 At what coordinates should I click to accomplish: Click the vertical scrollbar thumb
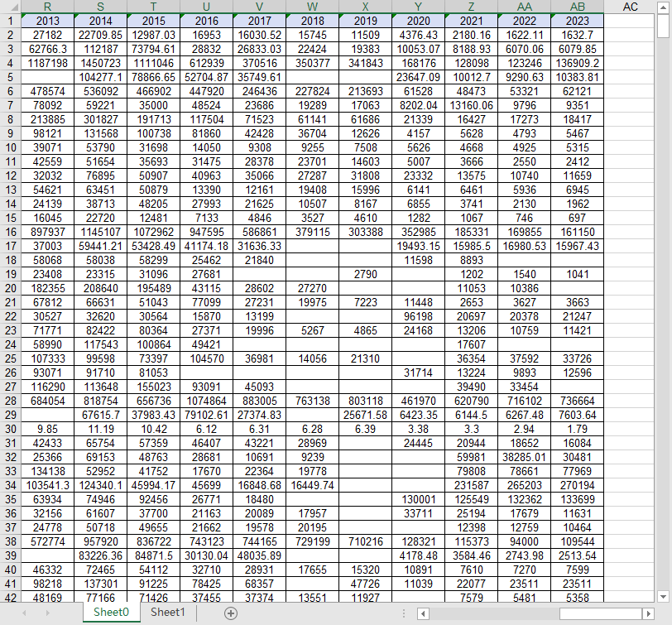click(663, 26)
